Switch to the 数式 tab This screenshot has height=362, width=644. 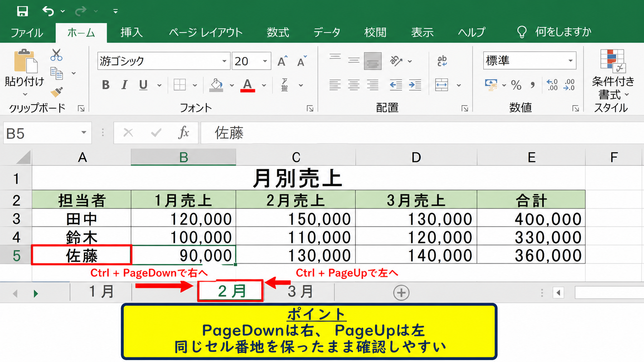tap(278, 32)
